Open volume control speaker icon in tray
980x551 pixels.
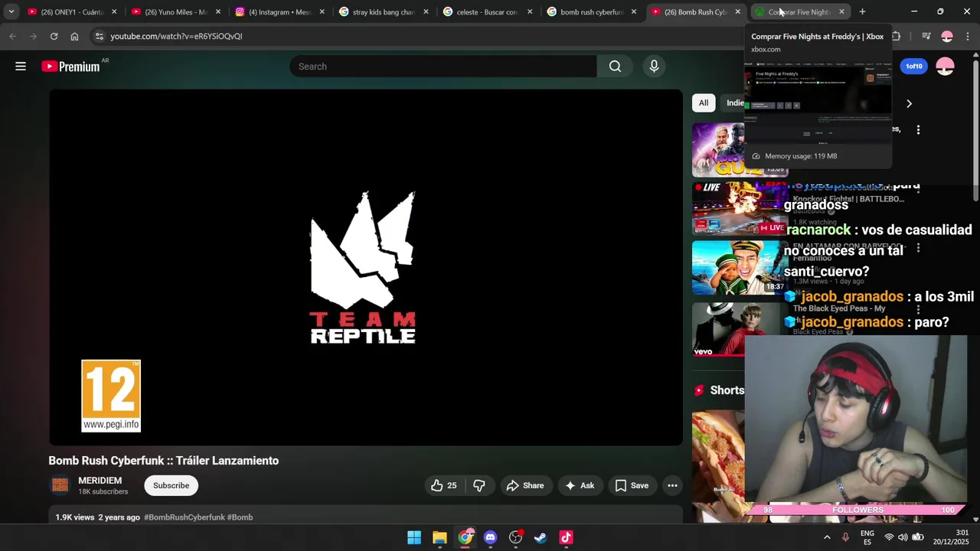pos(903,537)
